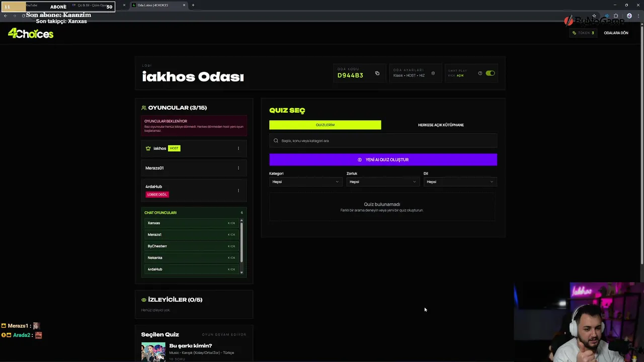Click iakhos Odası lobby title

193,77
